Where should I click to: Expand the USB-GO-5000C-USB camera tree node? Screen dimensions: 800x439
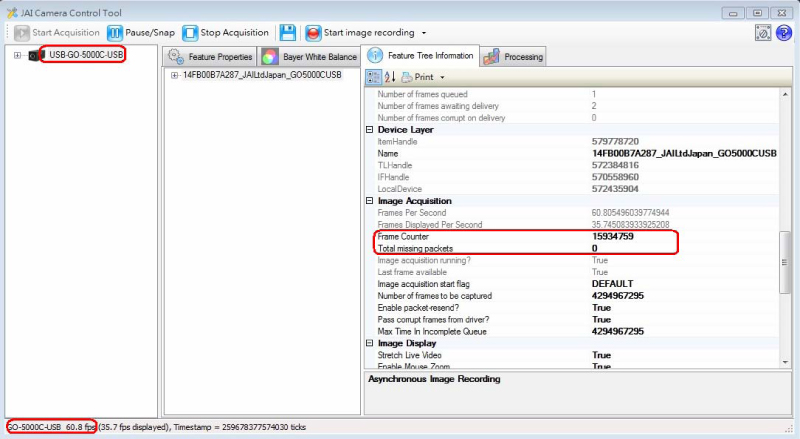[x=17, y=54]
